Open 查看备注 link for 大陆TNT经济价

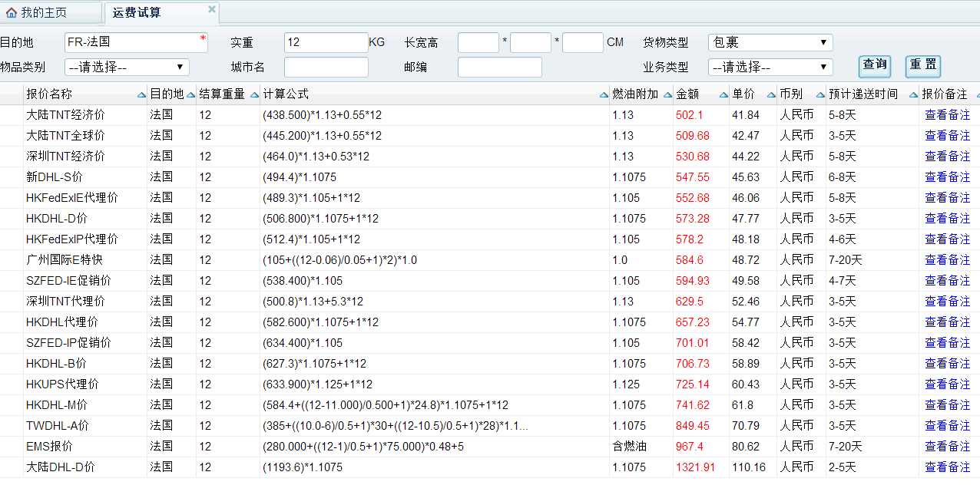tap(947, 115)
